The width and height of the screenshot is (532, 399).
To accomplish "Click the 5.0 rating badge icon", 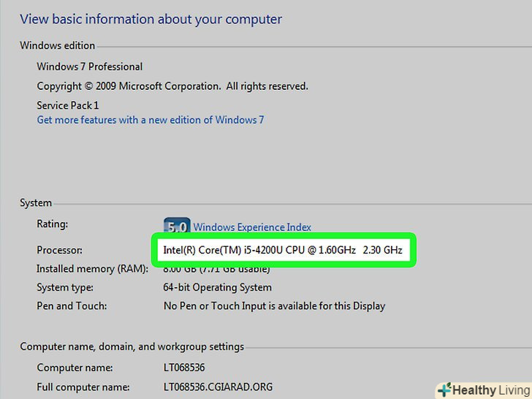I will tap(177, 225).
